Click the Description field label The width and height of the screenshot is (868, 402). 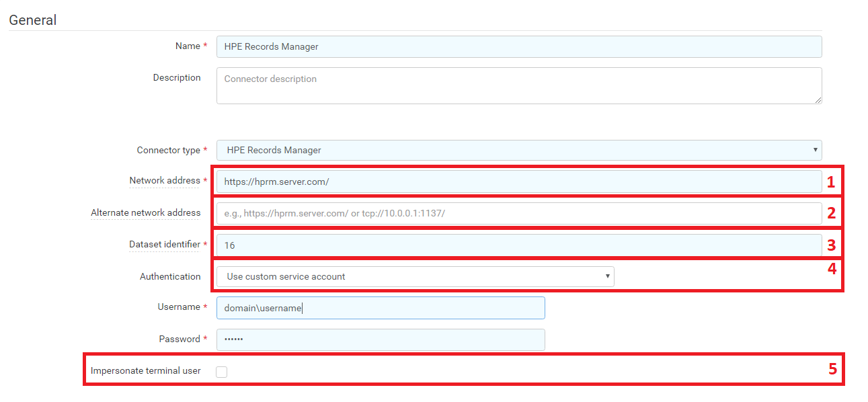177,77
